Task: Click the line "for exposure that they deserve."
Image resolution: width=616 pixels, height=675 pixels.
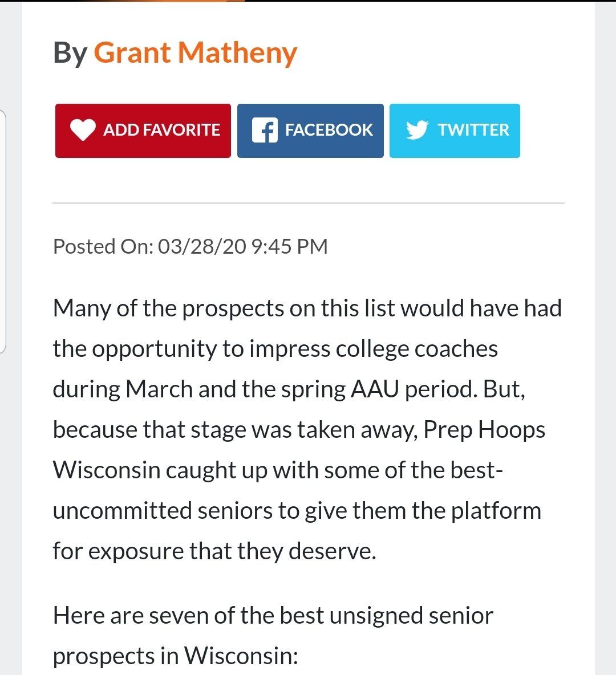Action: (214, 551)
